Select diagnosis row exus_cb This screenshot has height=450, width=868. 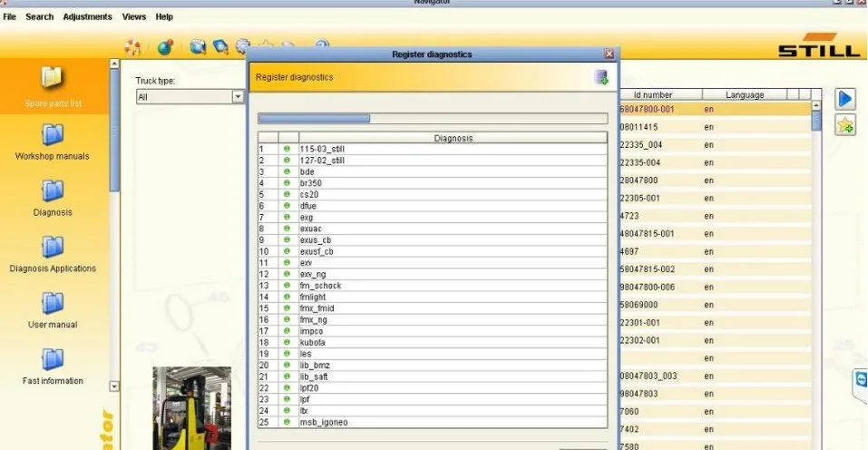coord(433,240)
